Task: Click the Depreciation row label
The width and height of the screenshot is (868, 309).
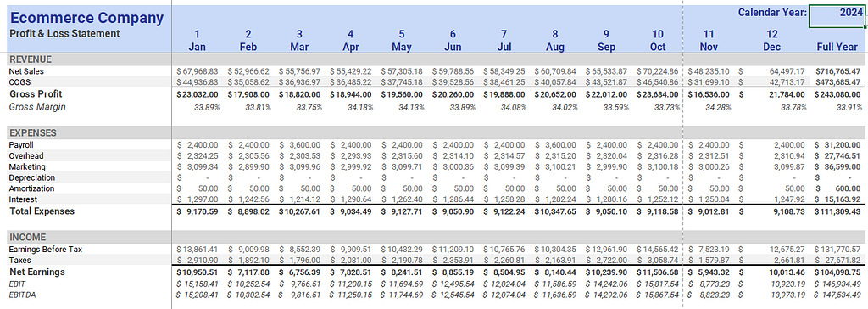Action: click(x=32, y=177)
